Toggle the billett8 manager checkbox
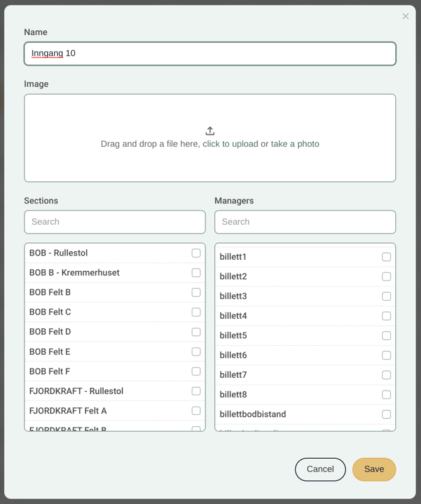This screenshot has height=504, width=421. (386, 395)
